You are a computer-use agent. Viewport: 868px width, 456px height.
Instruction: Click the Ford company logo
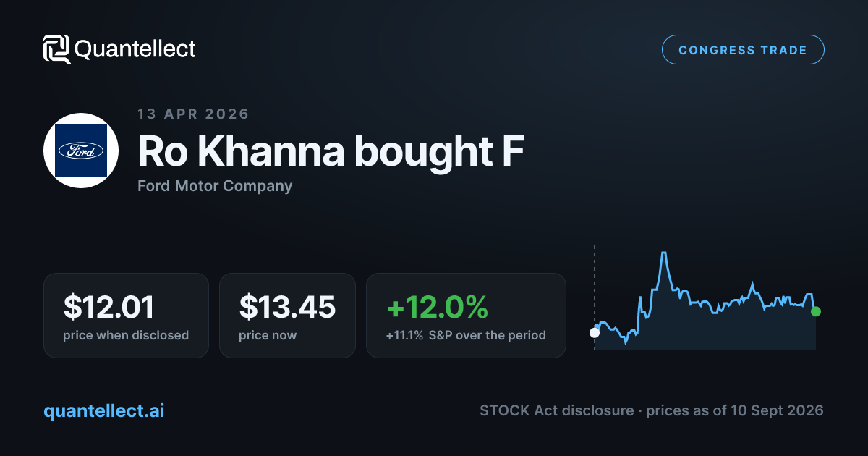pos(81,151)
